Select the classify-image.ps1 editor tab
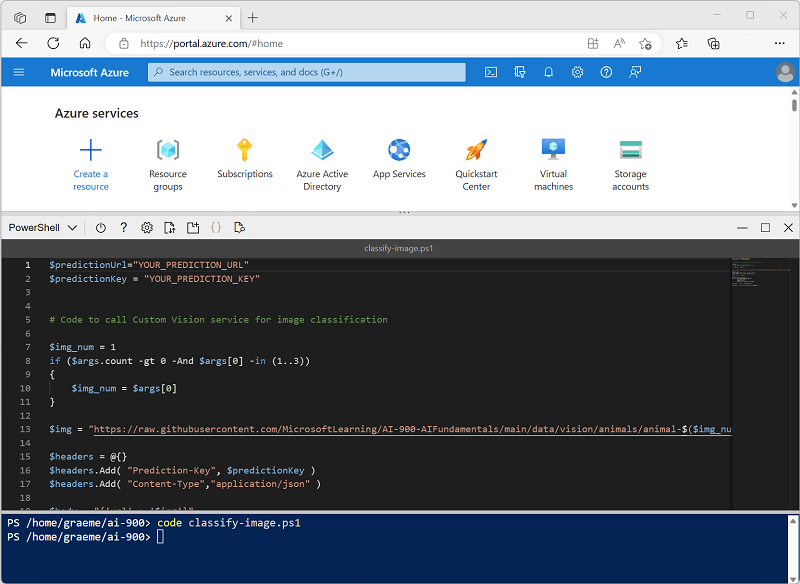800x584 pixels. coord(400,248)
